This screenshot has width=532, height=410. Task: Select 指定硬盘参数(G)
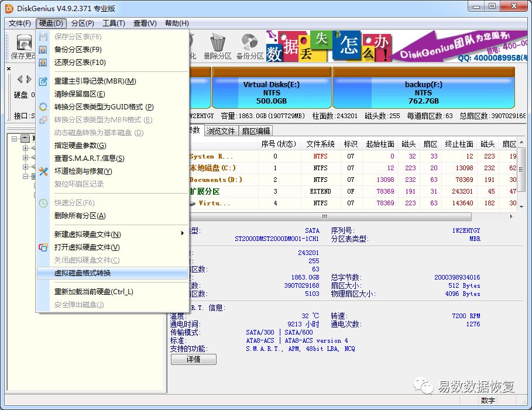(112, 146)
